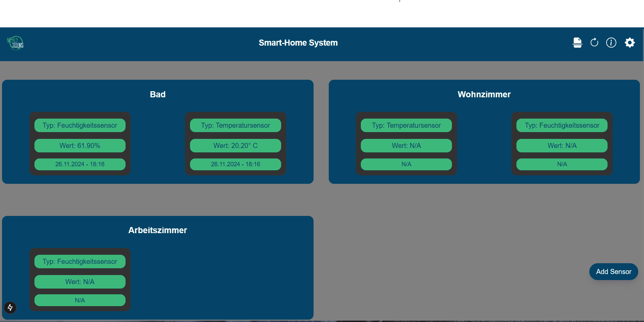
Task: Click the Smart-Home System title
Action: [298, 43]
